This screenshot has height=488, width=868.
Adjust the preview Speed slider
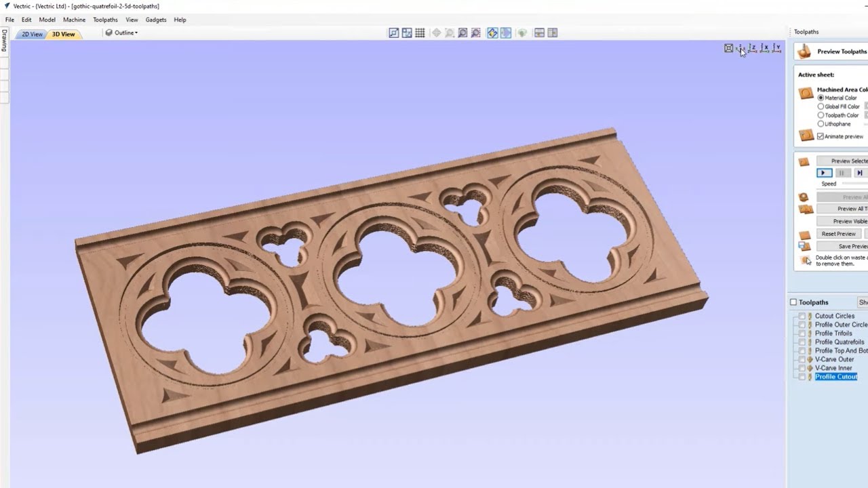click(x=854, y=184)
